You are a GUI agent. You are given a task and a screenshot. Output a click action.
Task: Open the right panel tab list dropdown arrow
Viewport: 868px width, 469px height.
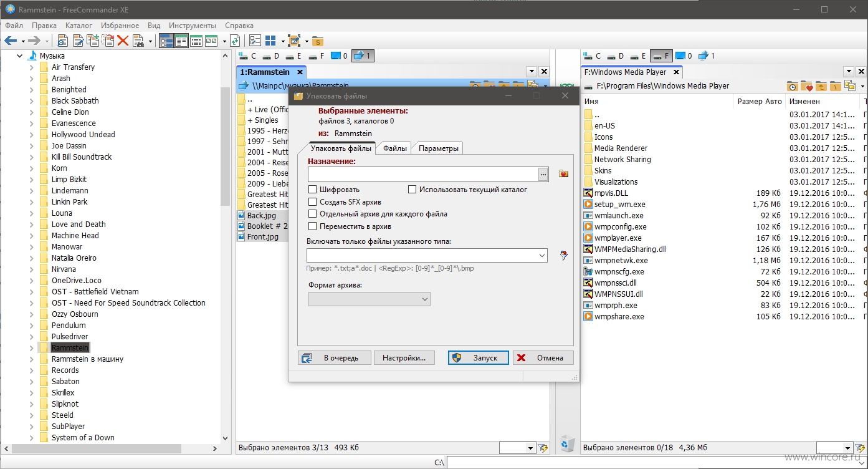pos(848,72)
